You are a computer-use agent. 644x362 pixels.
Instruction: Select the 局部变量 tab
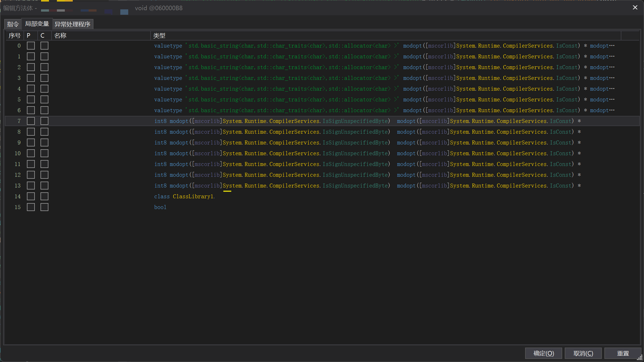coord(37,24)
